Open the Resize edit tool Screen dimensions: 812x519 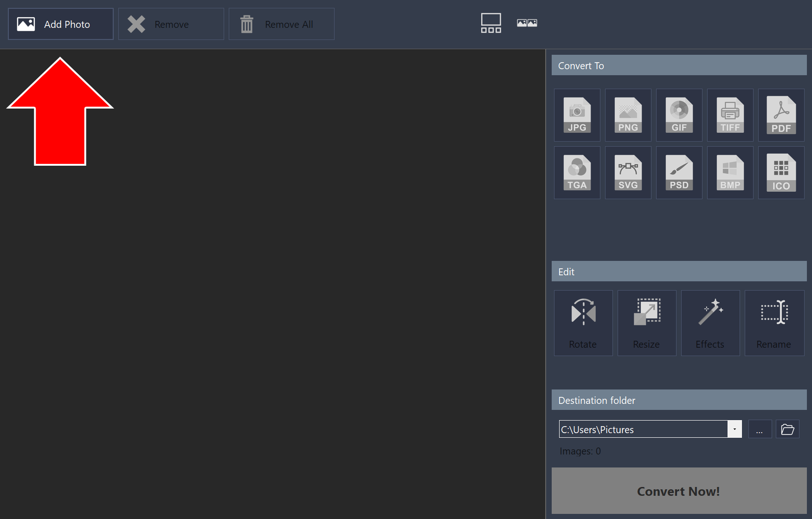pos(647,323)
